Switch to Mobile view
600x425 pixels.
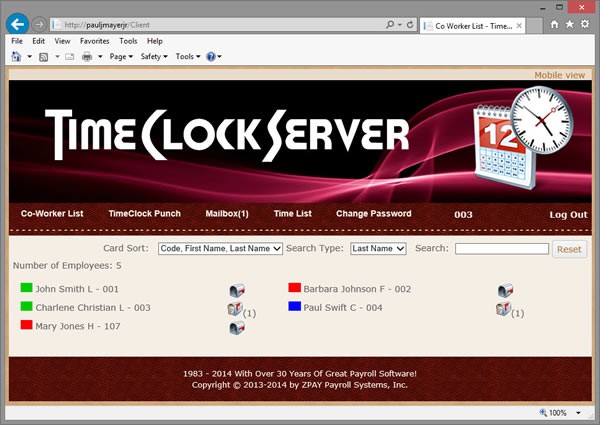tap(559, 75)
